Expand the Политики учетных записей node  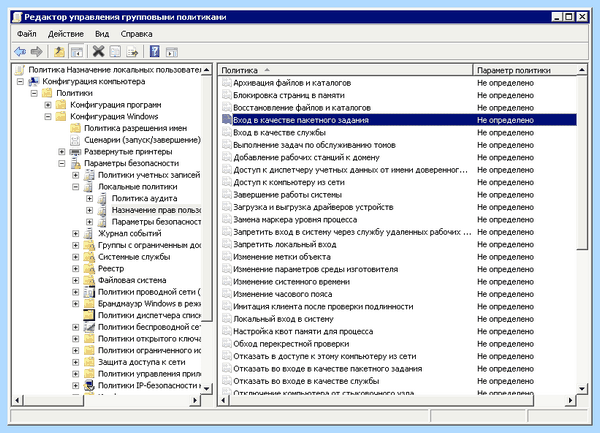click(x=75, y=175)
